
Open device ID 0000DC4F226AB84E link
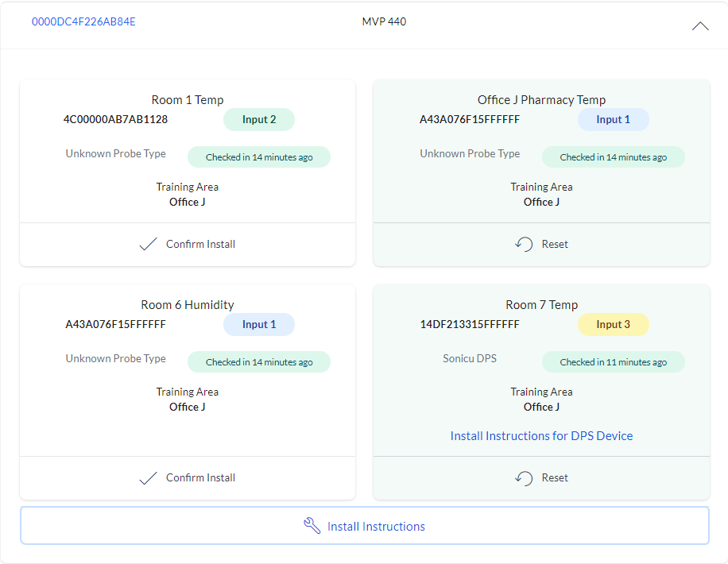tap(83, 21)
